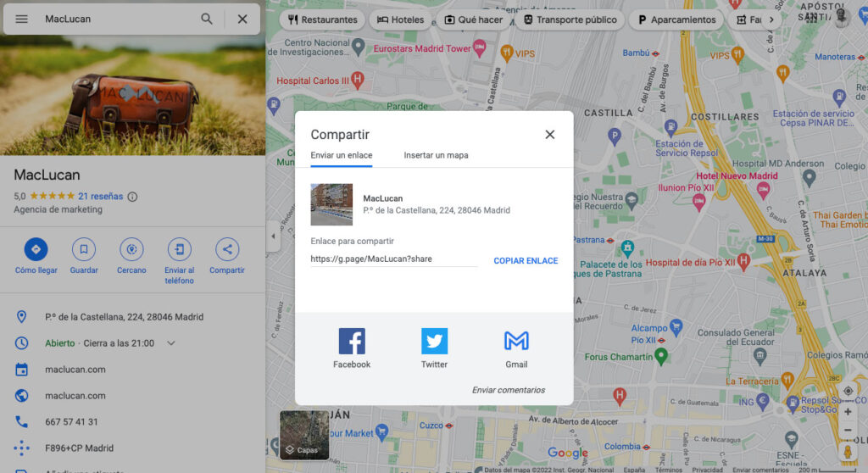This screenshot has width=868, height=473.
Task: Open the Google account avatar
Action: click(842, 19)
